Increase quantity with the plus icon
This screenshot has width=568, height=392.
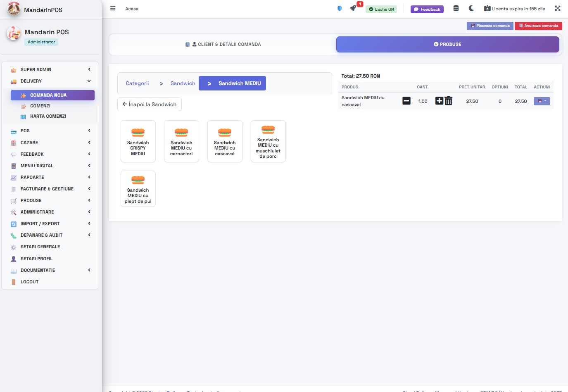[x=439, y=101]
